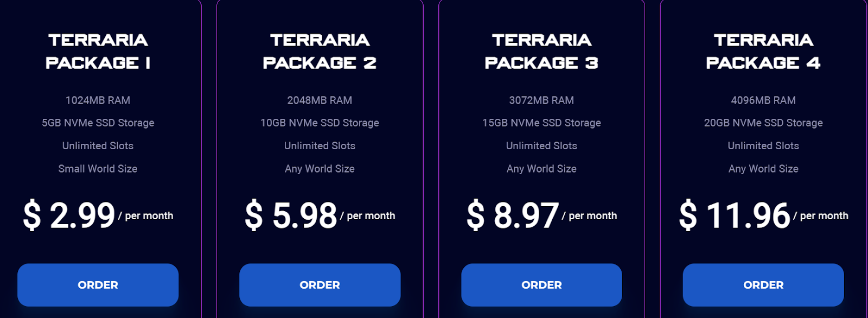Click the $ 2.99 per month price

(98, 215)
